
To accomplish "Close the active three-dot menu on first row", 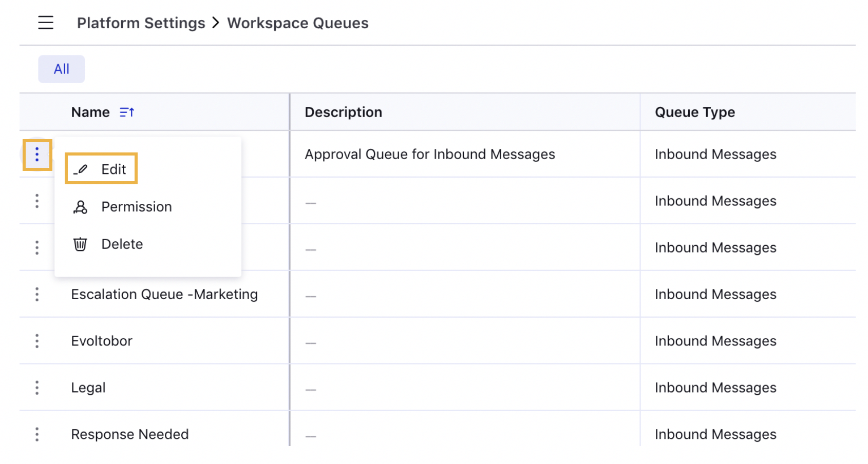I will (x=37, y=154).
